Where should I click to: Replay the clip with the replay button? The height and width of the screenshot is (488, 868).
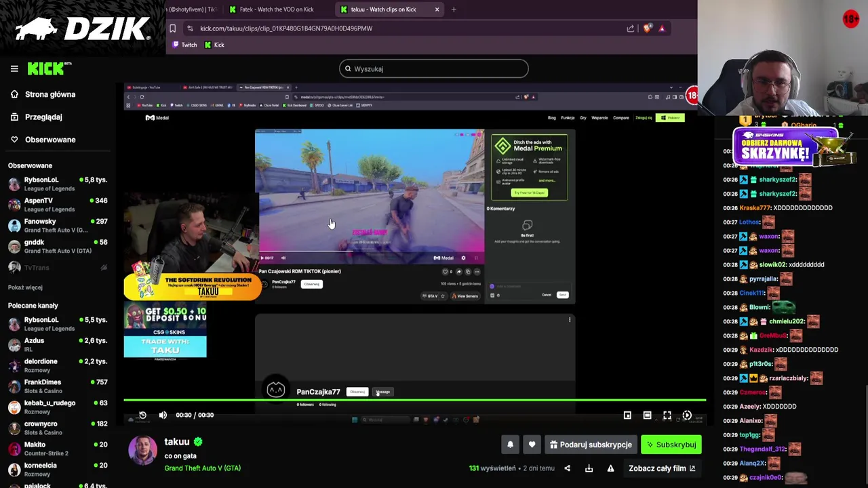point(142,415)
